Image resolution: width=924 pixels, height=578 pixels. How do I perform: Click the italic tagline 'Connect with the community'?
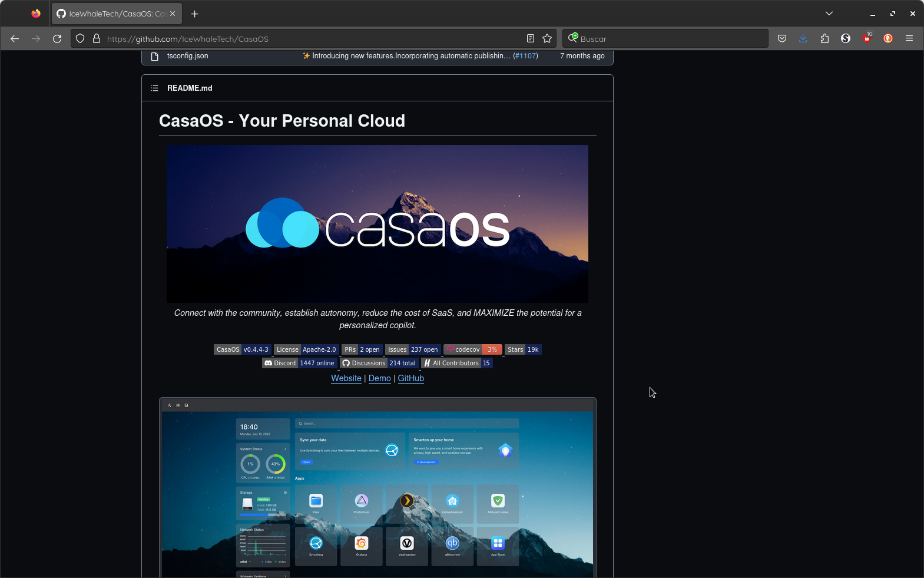[x=377, y=319]
